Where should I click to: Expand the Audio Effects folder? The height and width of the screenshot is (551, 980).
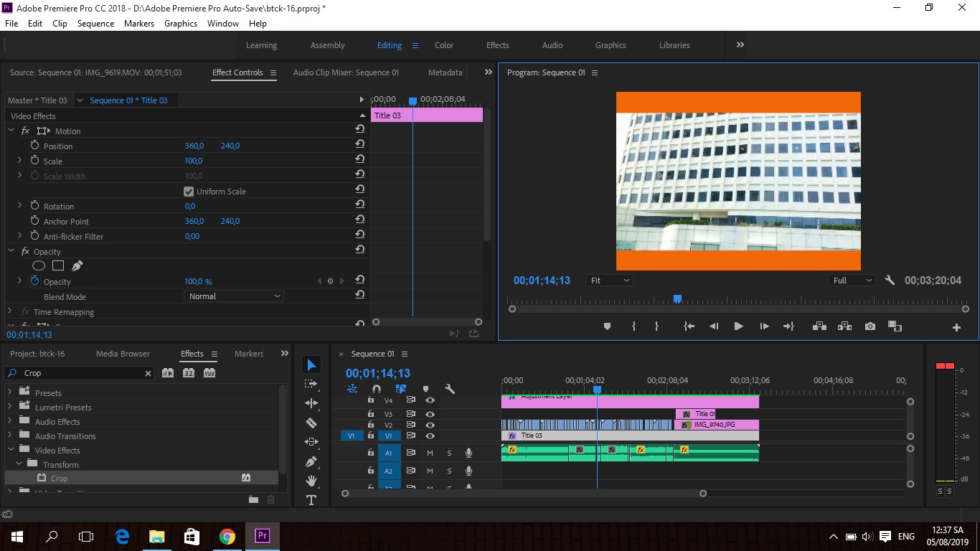click(x=10, y=422)
